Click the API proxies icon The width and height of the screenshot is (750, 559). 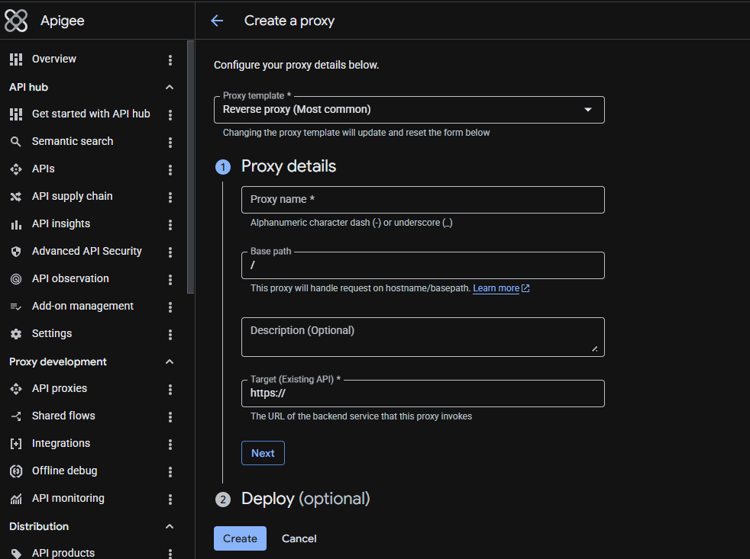point(16,389)
